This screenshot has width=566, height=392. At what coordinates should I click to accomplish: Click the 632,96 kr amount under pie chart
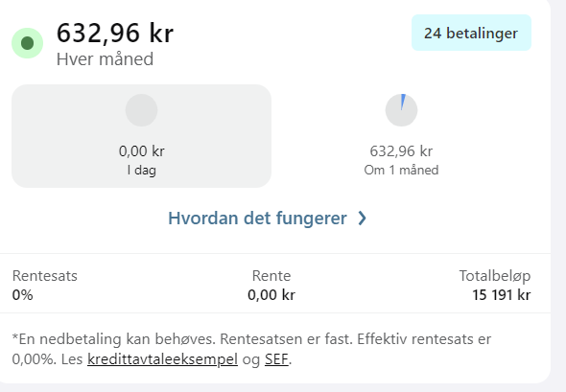tap(401, 151)
